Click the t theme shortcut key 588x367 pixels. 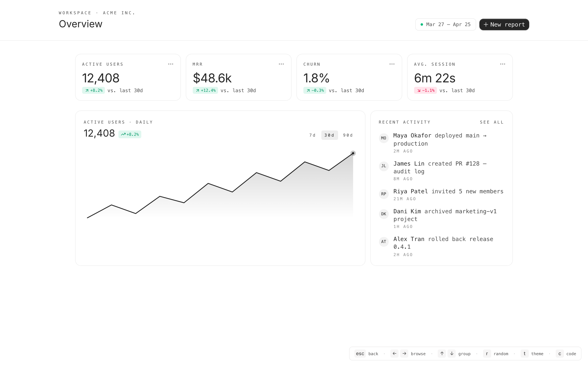[x=524, y=353]
